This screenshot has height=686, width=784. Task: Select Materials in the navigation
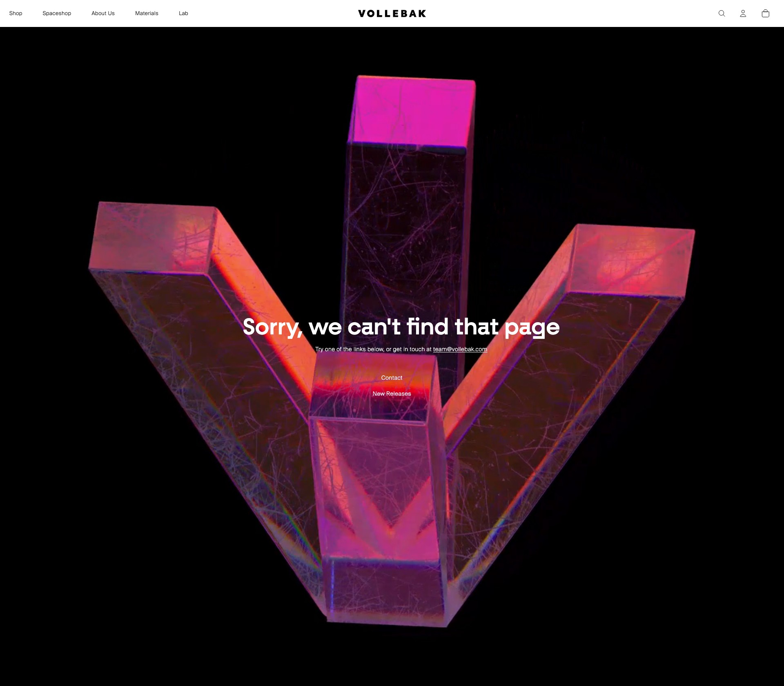(147, 13)
